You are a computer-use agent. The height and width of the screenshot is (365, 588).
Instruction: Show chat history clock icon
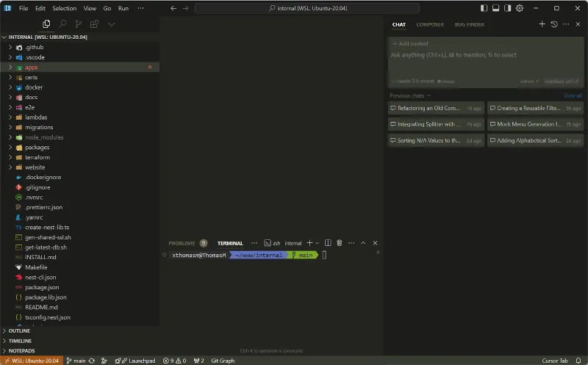[554, 24]
